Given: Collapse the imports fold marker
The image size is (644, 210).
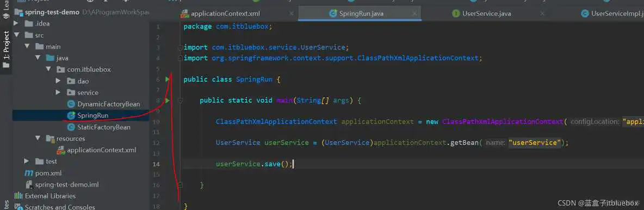Looking at the screenshot, I should 180,48.
